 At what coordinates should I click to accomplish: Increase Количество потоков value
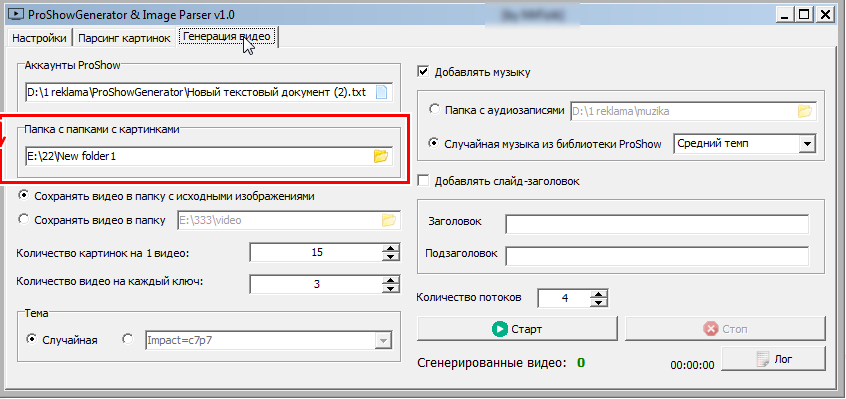pyautogui.click(x=599, y=294)
